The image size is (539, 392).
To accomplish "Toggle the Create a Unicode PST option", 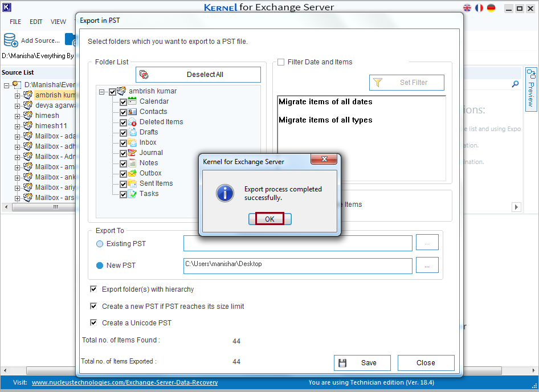I will tap(93, 322).
